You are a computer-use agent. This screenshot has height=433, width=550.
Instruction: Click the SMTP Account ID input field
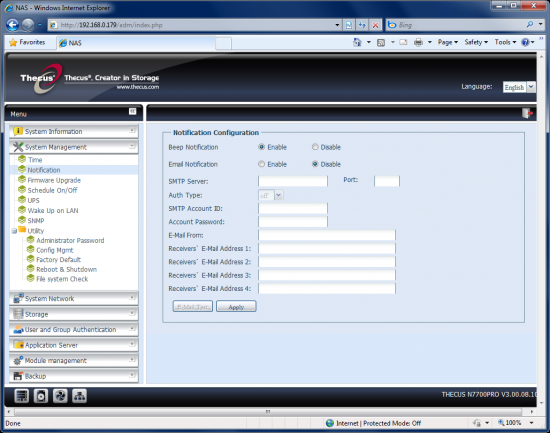tap(293, 208)
